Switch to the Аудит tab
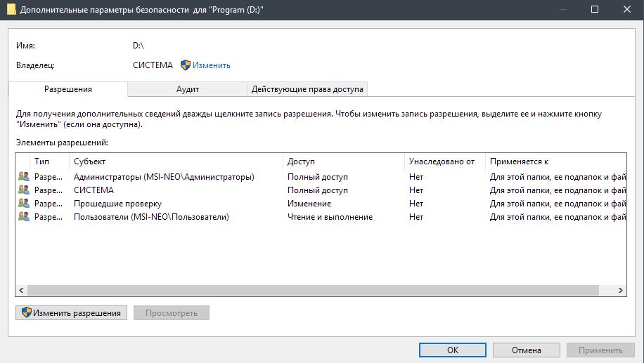The image size is (644, 363). coord(187,89)
